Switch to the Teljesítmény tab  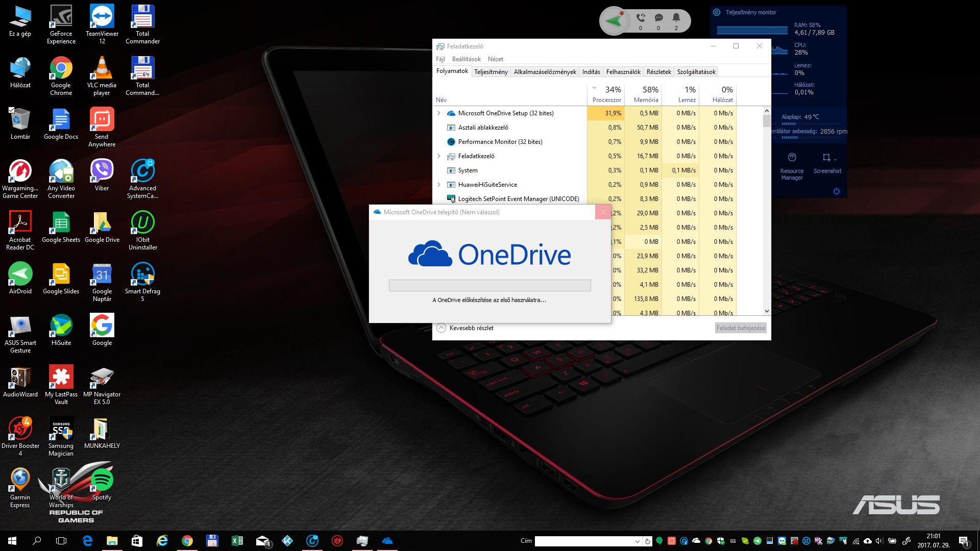tap(491, 72)
